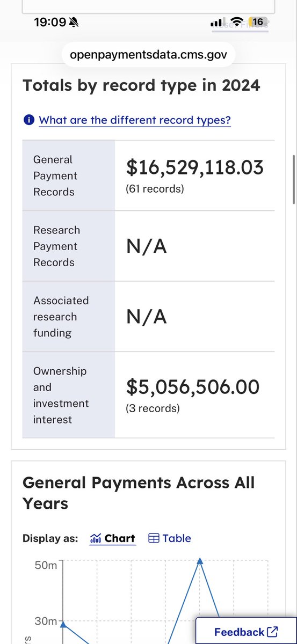The image size is (297, 644).
Task: Select the peak triangle data point at 50m
Action: [200, 561]
